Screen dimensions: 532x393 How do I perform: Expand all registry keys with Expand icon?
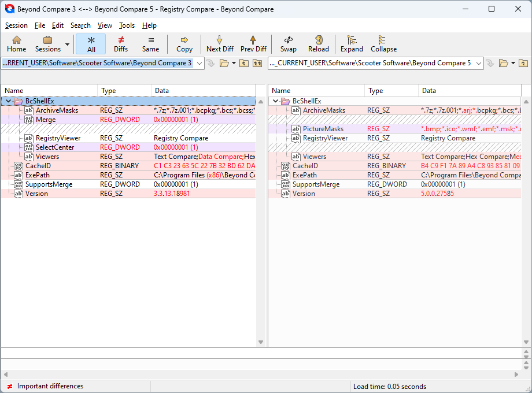pos(352,43)
